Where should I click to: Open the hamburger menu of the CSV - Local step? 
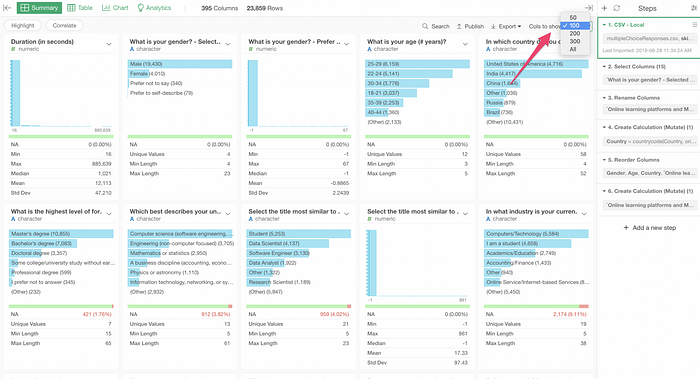[695, 25]
